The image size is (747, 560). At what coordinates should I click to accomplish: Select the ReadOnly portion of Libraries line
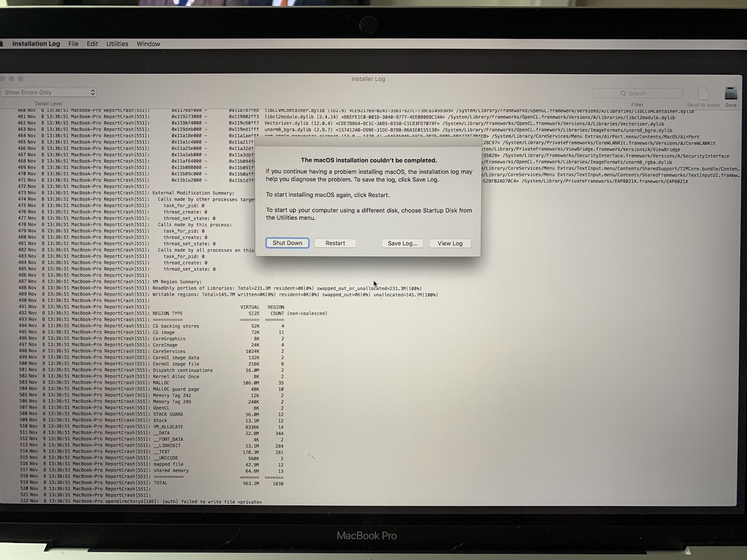click(x=220, y=288)
